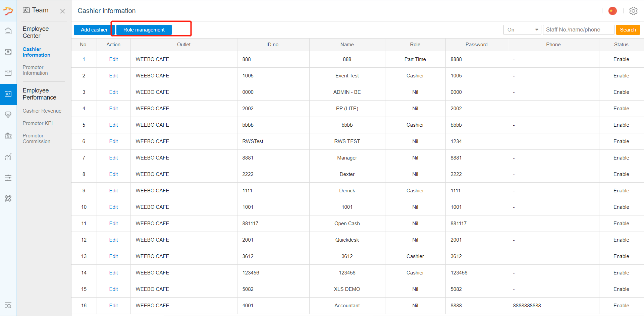Click the phone number 8888888888

point(527,306)
